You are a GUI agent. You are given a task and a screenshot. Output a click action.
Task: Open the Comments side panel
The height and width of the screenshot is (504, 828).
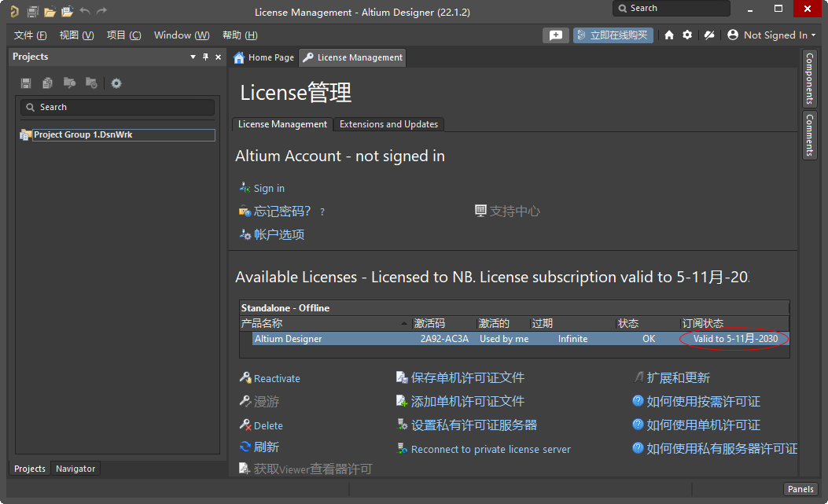tap(809, 134)
